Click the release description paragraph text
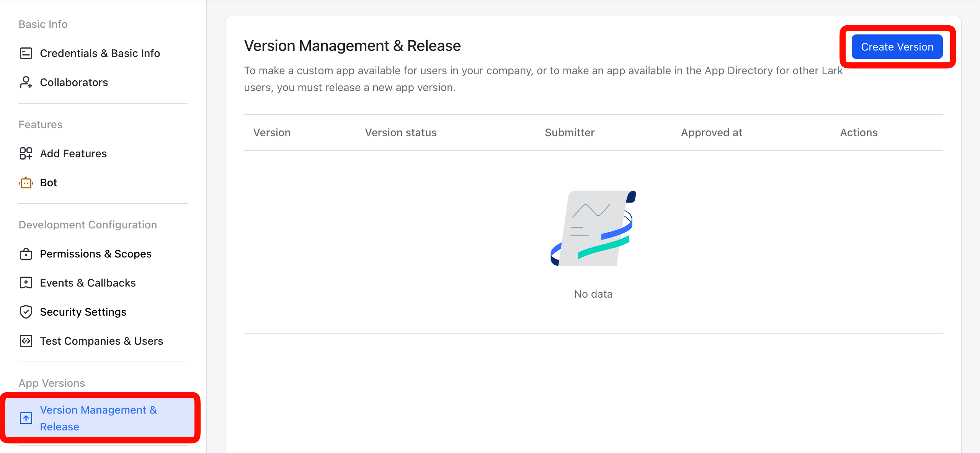 (543, 79)
